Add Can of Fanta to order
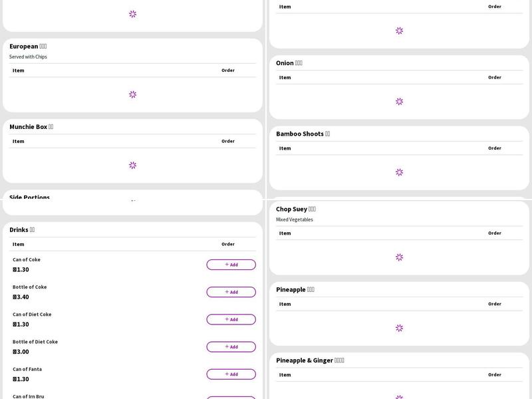 (231, 374)
